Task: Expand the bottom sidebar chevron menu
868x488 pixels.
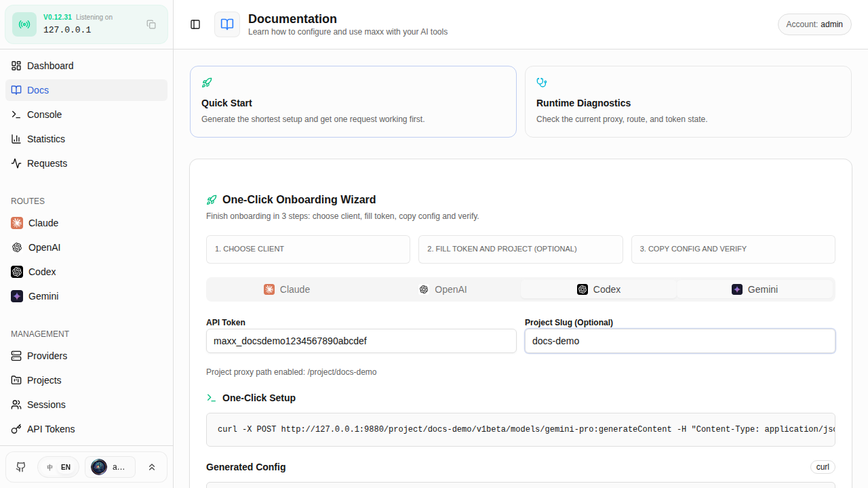Action: click(x=152, y=467)
